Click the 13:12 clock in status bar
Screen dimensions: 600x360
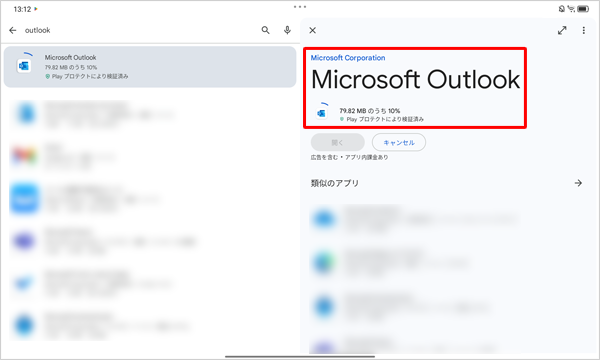22,9
